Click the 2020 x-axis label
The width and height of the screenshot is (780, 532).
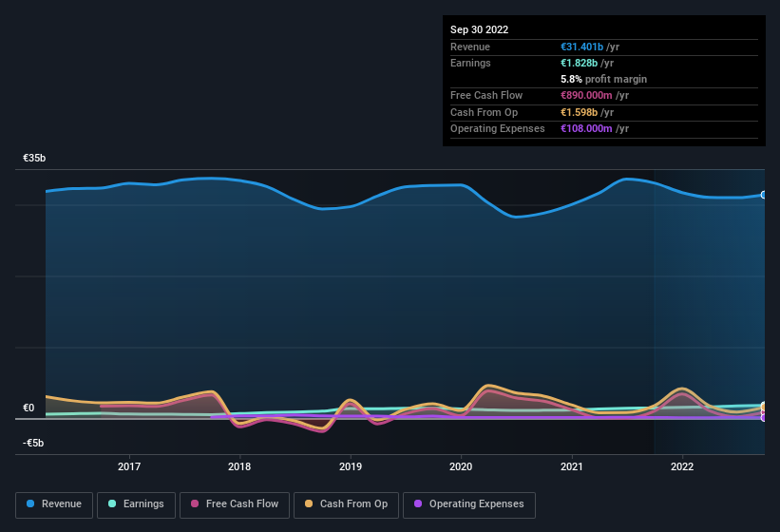coord(461,466)
